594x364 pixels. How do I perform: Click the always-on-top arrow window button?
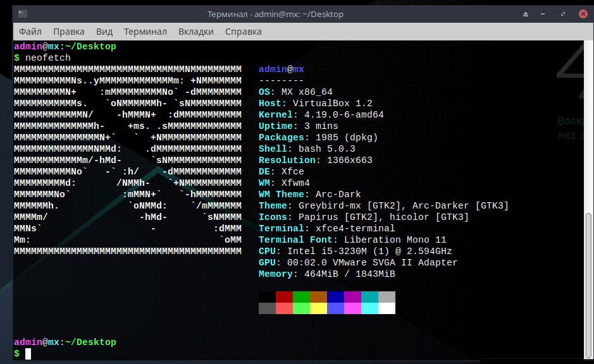coord(526,14)
